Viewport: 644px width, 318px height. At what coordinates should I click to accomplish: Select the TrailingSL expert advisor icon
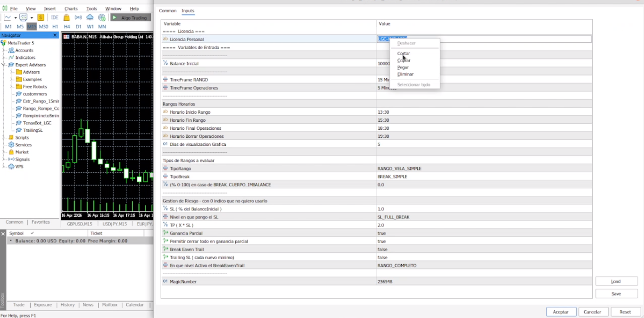click(x=19, y=130)
